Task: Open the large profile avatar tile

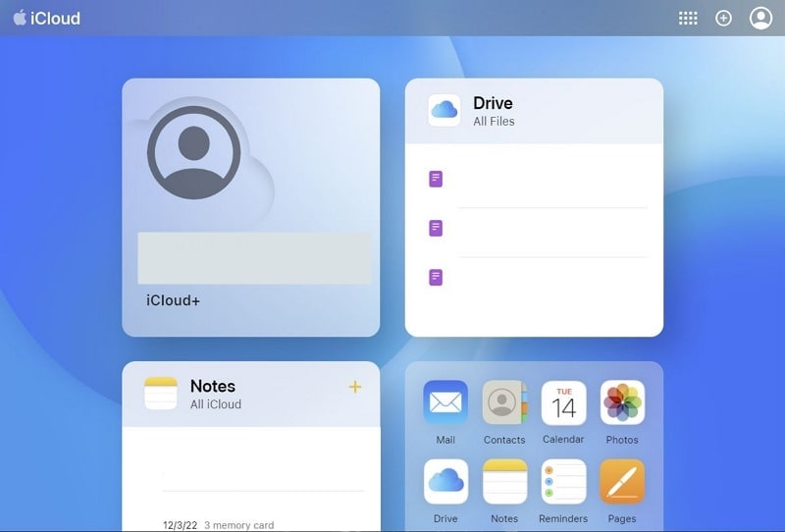Action: (x=193, y=152)
